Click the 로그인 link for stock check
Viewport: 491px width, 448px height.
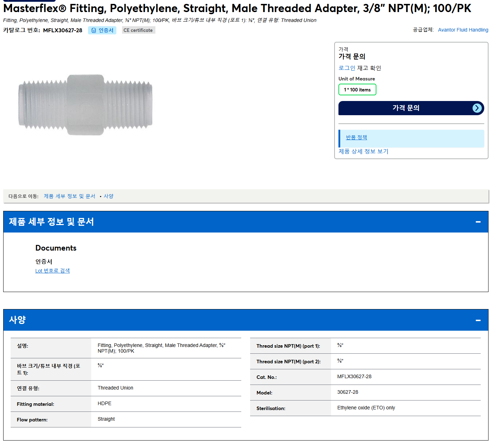tap(347, 68)
